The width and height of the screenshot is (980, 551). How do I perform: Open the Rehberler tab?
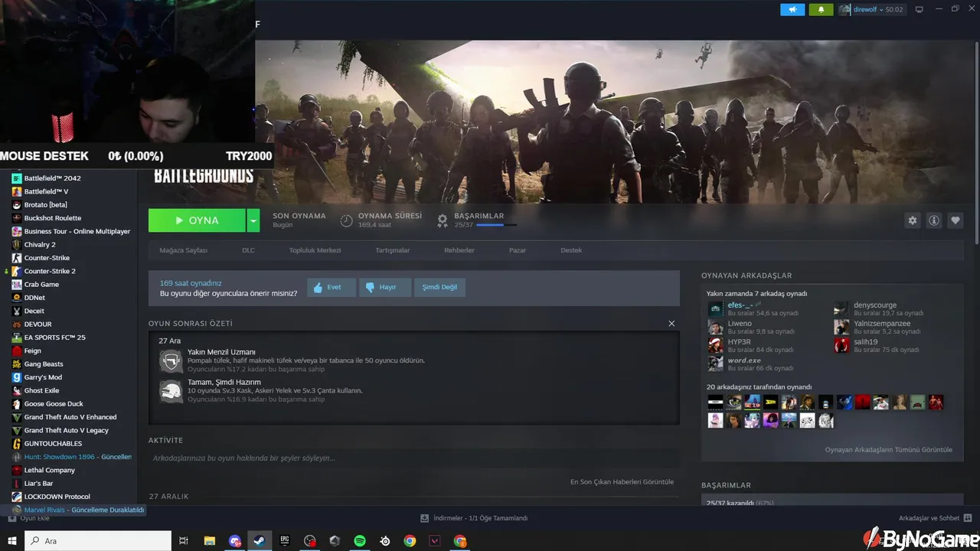point(459,250)
